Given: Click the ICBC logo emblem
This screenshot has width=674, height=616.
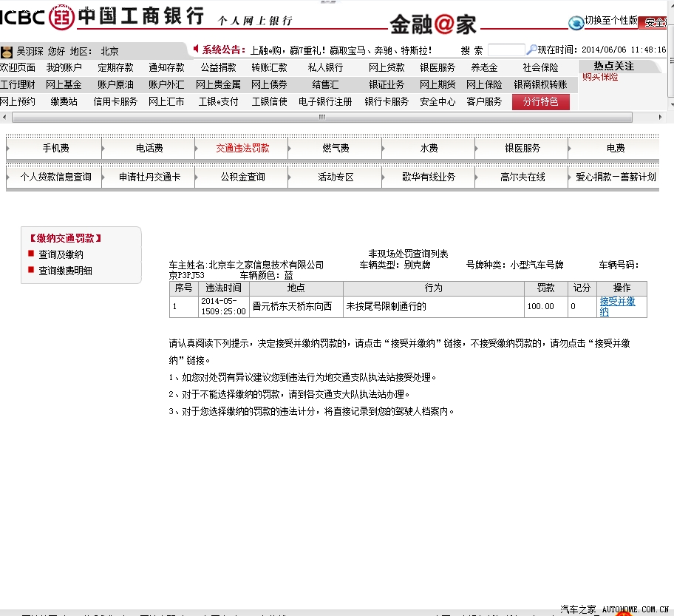Looking at the screenshot, I should pos(61,17).
